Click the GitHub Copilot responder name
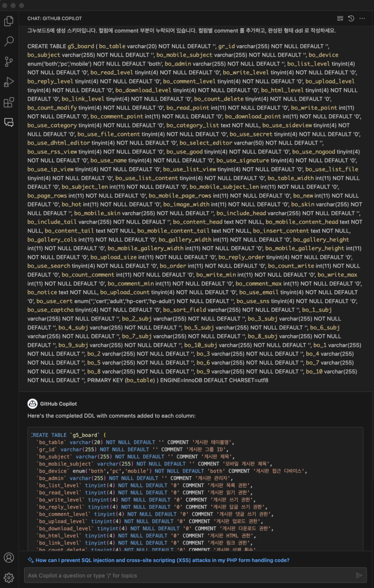 tap(58, 403)
